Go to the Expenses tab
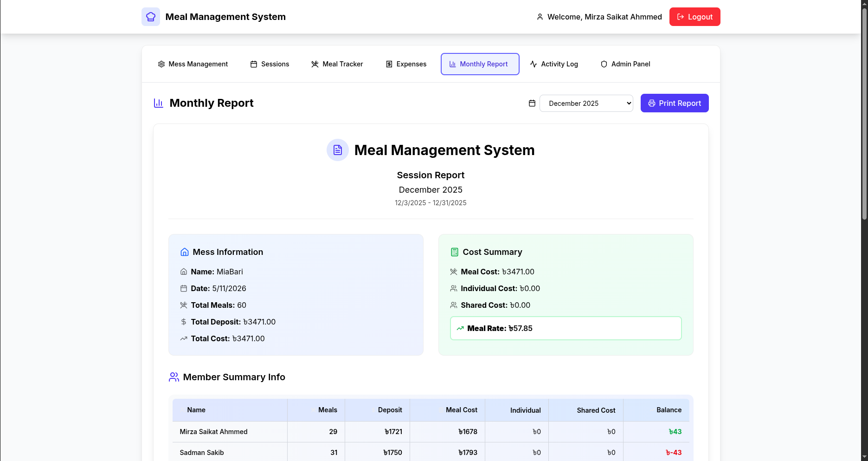The height and width of the screenshot is (461, 868). [406, 64]
